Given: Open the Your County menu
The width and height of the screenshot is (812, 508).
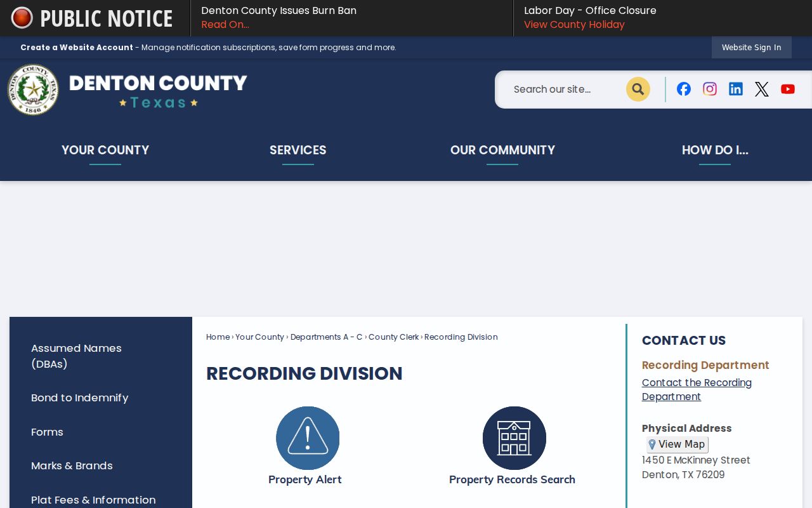Looking at the screenshot, I should (x=105, y=150).
